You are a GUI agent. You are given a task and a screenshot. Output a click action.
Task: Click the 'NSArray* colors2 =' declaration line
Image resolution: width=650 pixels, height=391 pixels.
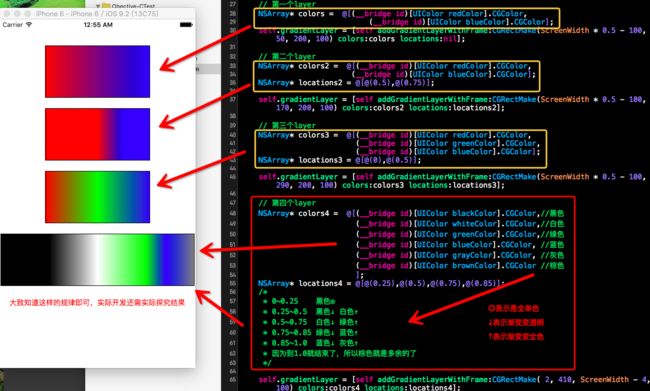[394, 66]
